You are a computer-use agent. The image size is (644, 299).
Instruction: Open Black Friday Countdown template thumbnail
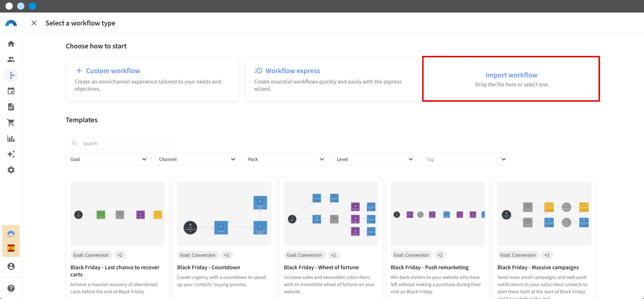(x=224, y=214)
